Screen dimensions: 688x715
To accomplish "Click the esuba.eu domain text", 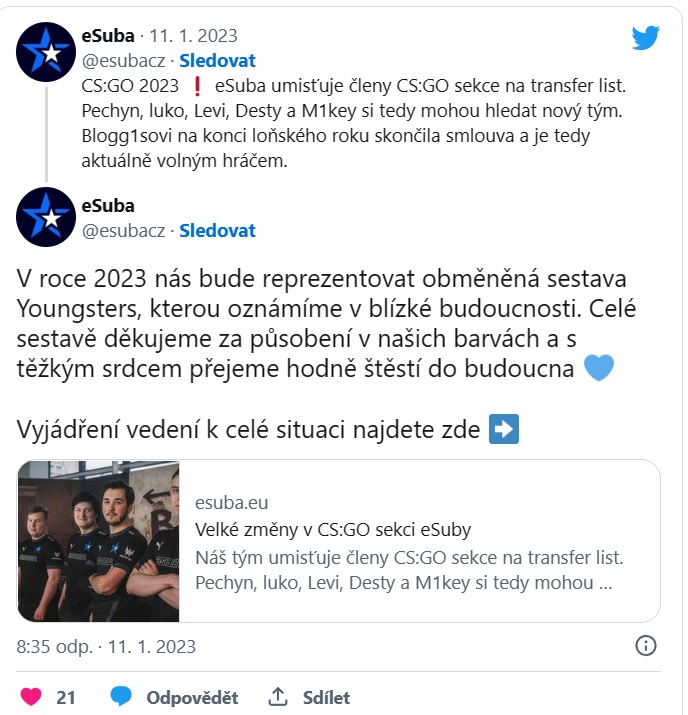I will pyautogui.click(x=232, y=503).
